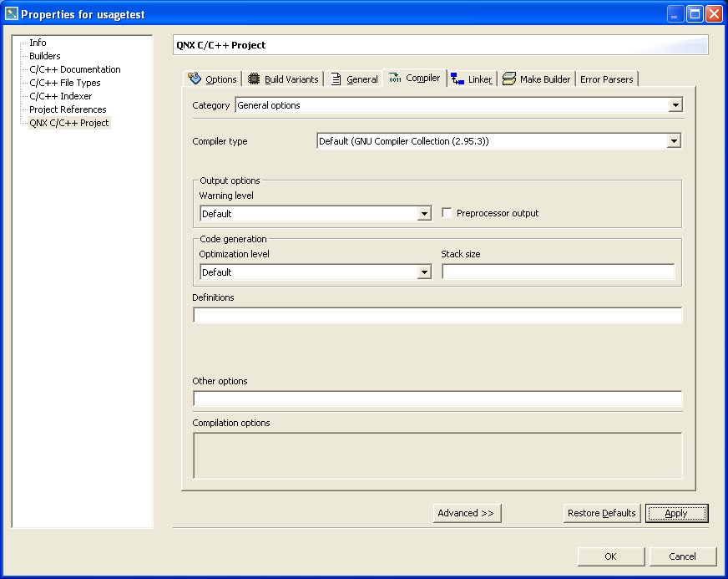Open the Compiler type dropdown

tap(674, 140)
